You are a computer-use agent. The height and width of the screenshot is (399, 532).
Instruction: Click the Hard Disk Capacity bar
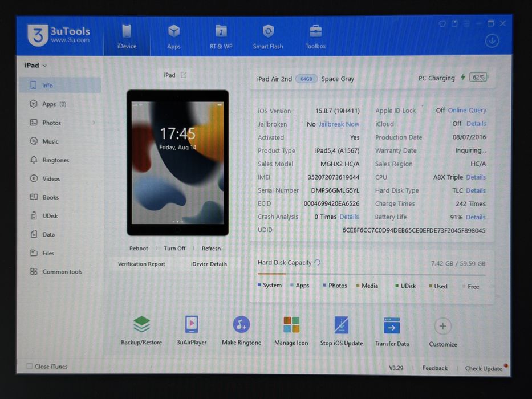[x=372, y=274]
